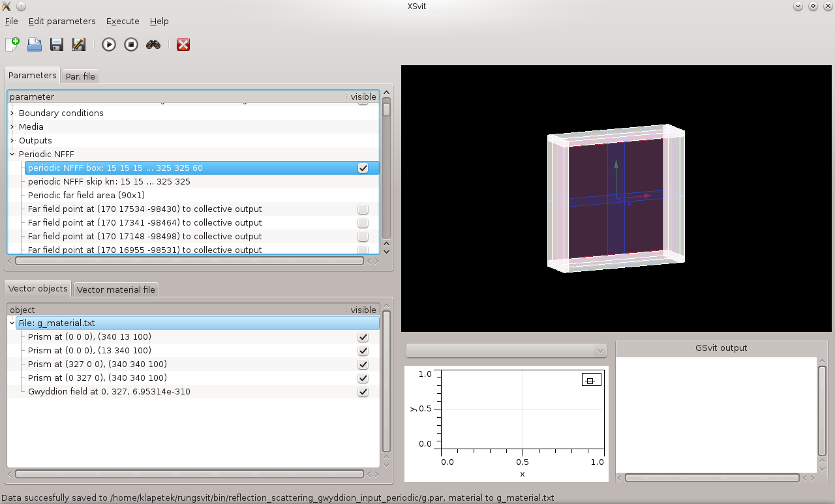Uncheck visibility of periodic NFFF box
The image size is (835, 504).
(x=363, y=168)
